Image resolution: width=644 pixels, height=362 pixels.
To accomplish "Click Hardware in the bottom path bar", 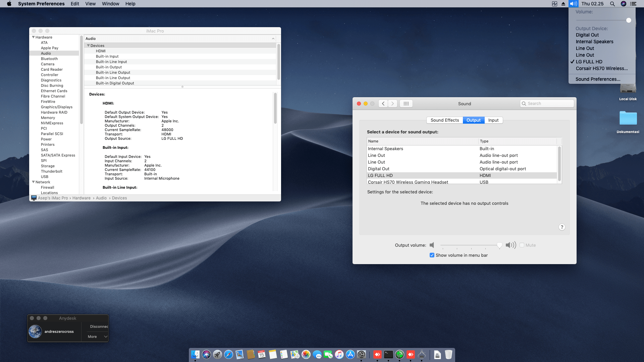I will [x=82, y=198].
